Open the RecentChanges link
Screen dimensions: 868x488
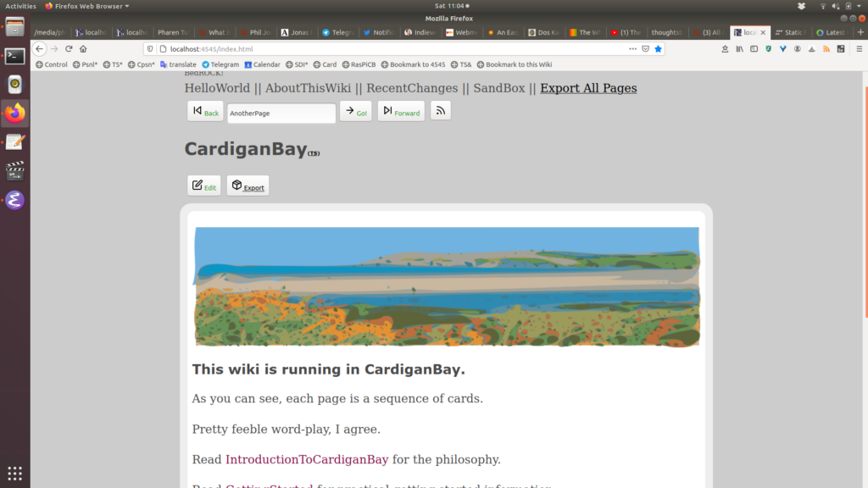point(412,88)
